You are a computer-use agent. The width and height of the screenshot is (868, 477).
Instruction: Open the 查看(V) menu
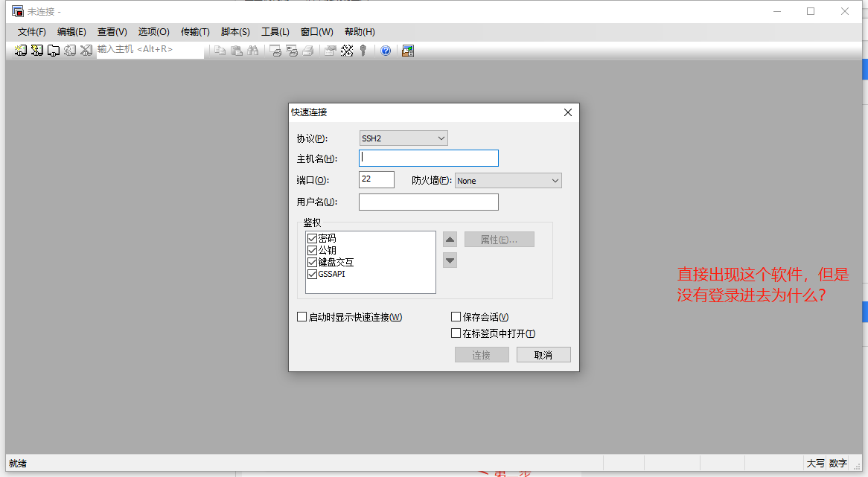click(x=112, y=32)
